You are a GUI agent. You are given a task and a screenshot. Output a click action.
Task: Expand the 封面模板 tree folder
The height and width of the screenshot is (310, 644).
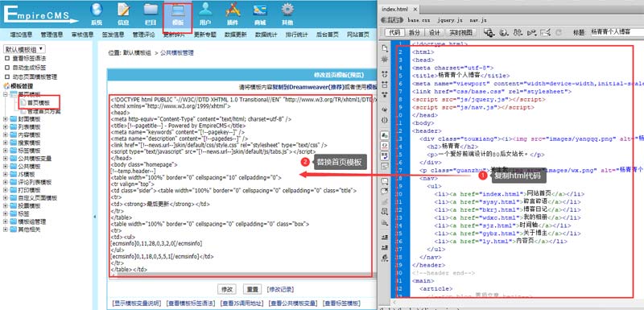pyautogui.click(x=6, y=119)
